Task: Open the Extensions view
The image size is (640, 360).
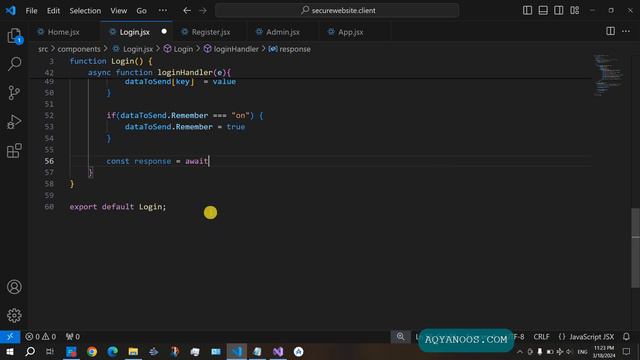Action: [x=14, y=151]
